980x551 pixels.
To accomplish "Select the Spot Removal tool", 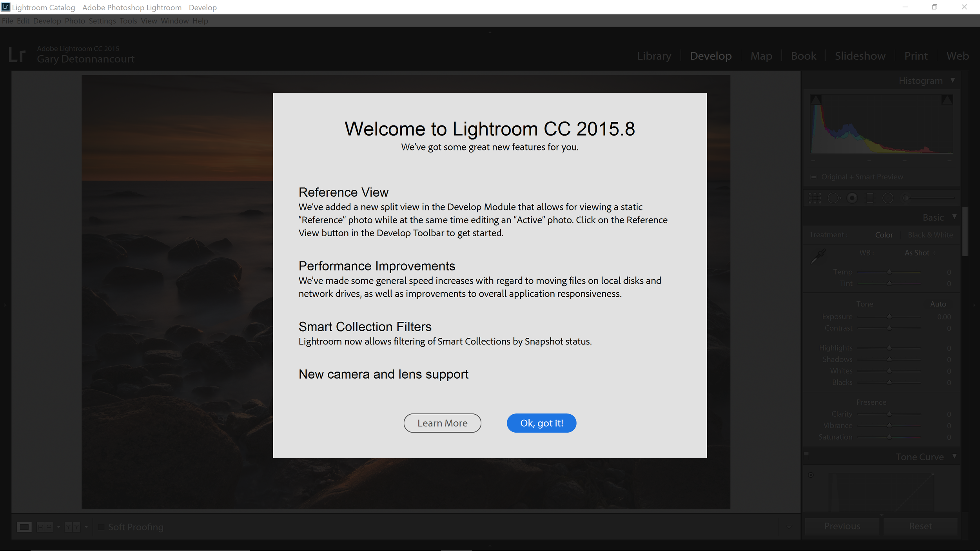I will (834, 198).
